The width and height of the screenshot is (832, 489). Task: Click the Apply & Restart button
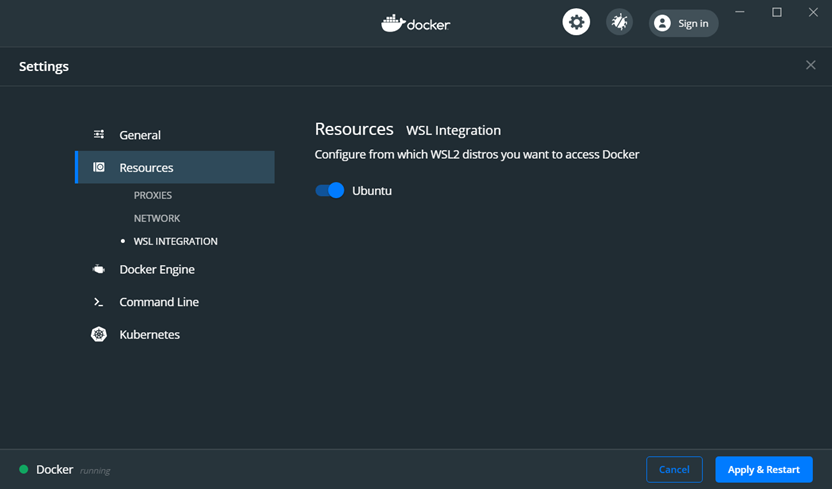tap(764, 469)
